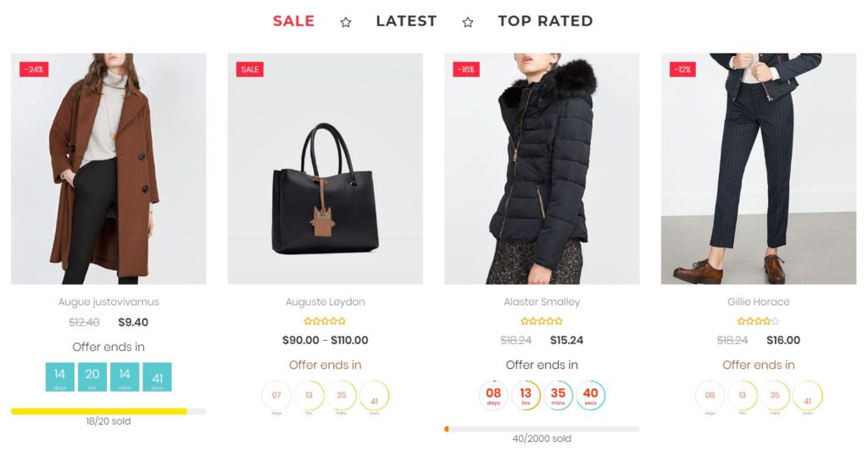This screenshot has width=868, height=451.
Task: Select the TOP RATED tab
Action: (x=545, y=21)
